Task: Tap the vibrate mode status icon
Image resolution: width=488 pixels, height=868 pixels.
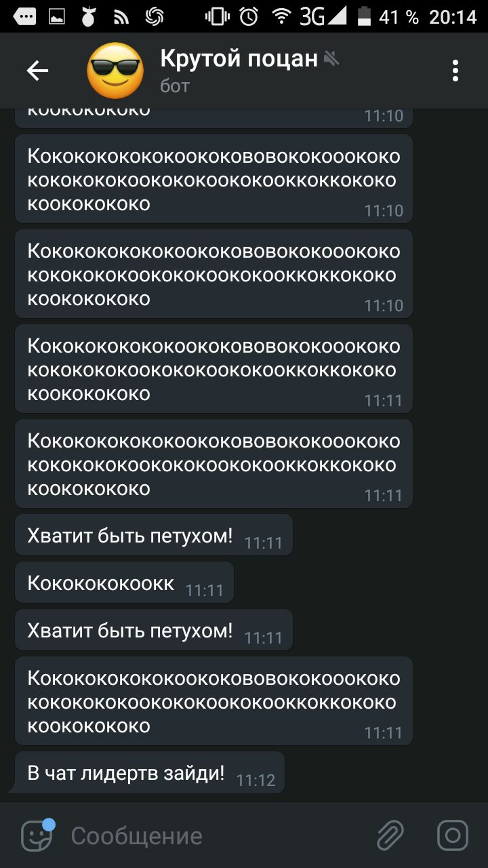Action: (217, 16)
